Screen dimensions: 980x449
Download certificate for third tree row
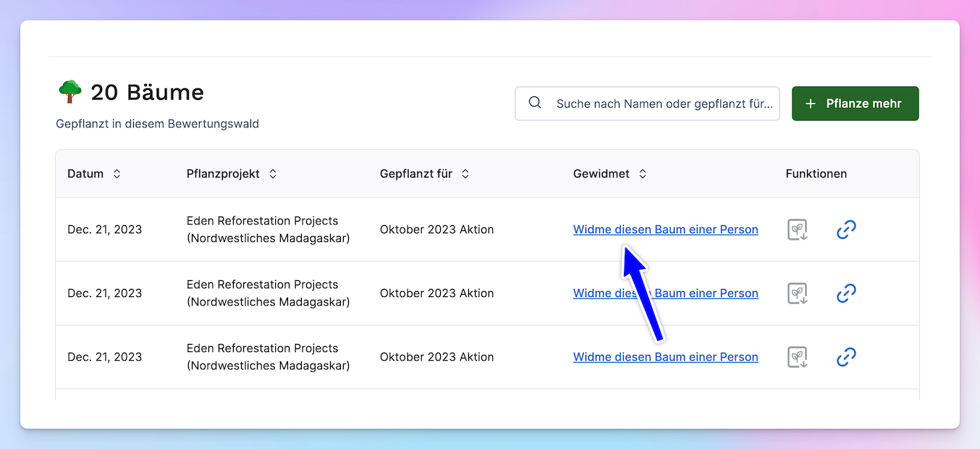pos(797,357)
